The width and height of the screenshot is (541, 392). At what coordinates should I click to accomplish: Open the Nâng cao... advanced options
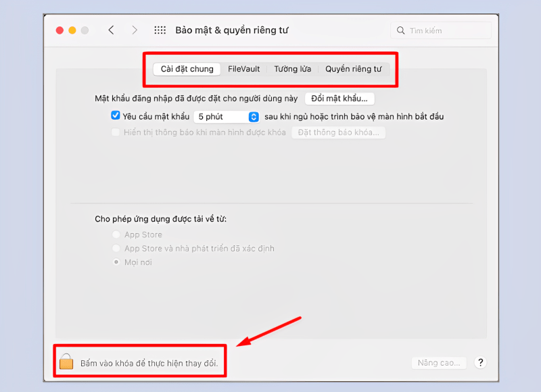click(x=439, y=363)
